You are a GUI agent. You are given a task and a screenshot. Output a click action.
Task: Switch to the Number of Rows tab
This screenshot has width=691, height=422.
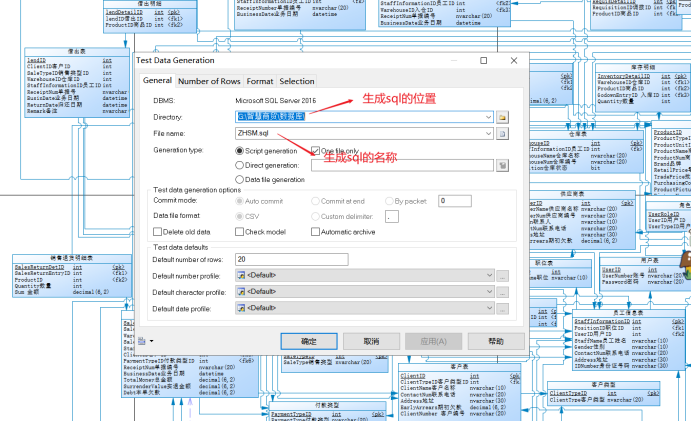(209, 81)
